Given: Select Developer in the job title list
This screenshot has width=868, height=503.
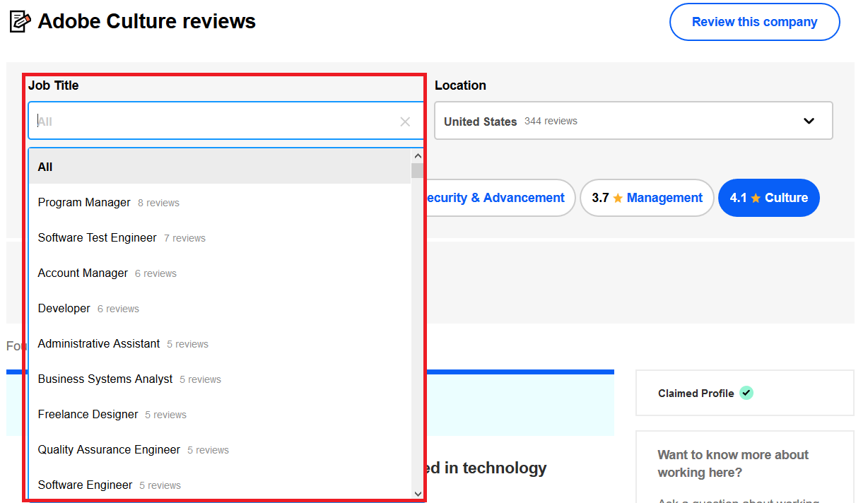Looking at the screenshot, I should click(x=220, y=308).
